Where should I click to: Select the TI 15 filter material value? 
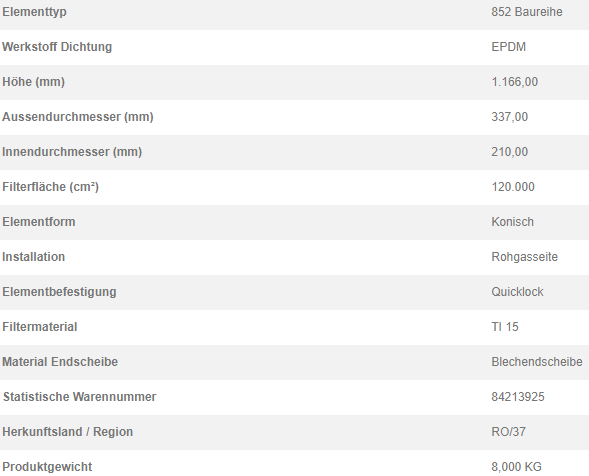tap(505, 327)
